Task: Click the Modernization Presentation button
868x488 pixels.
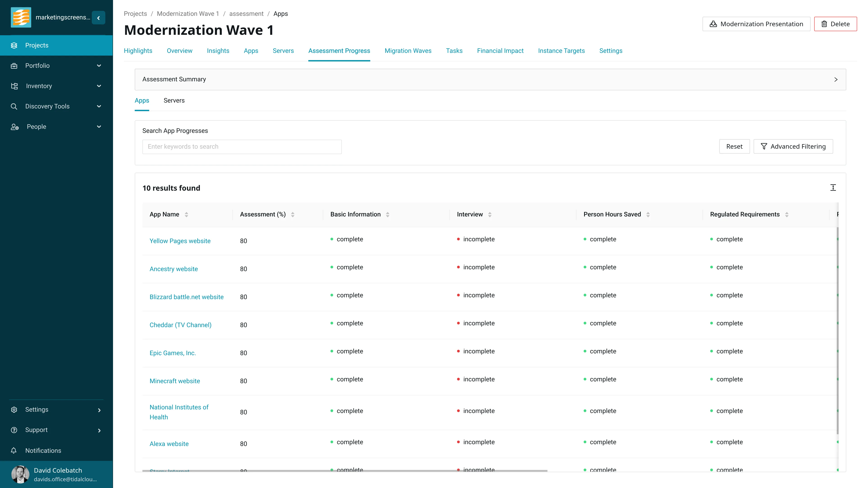Action: point(756,24)
